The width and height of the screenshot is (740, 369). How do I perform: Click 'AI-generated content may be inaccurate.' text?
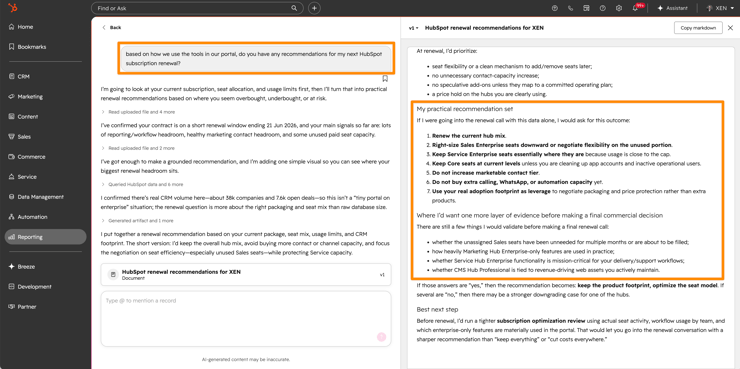pos(246,360)
